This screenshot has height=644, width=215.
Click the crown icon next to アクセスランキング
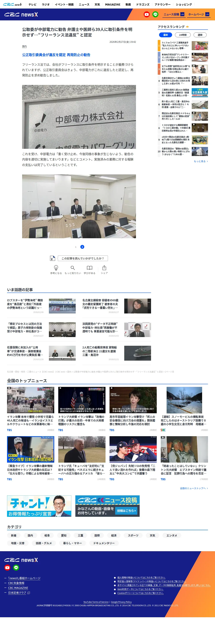click(x=187, y=27)
